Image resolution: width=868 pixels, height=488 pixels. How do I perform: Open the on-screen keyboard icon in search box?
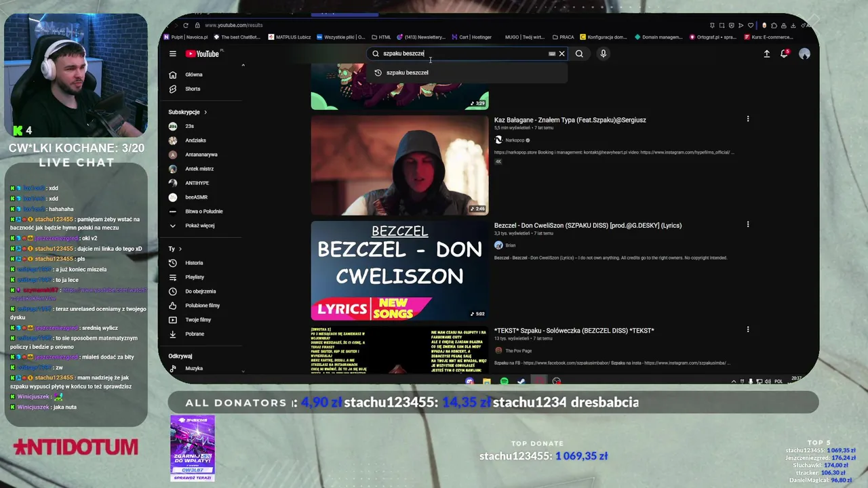click(552, 54)
